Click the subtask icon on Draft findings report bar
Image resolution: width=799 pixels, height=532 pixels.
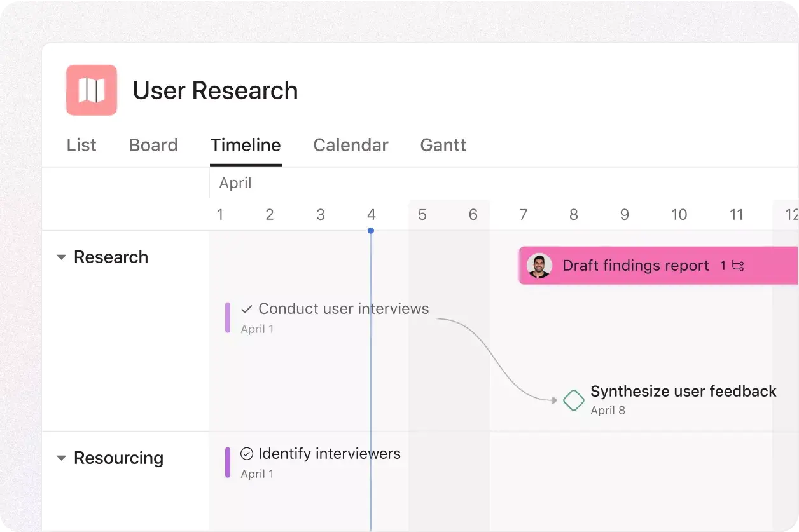point(738,266)
